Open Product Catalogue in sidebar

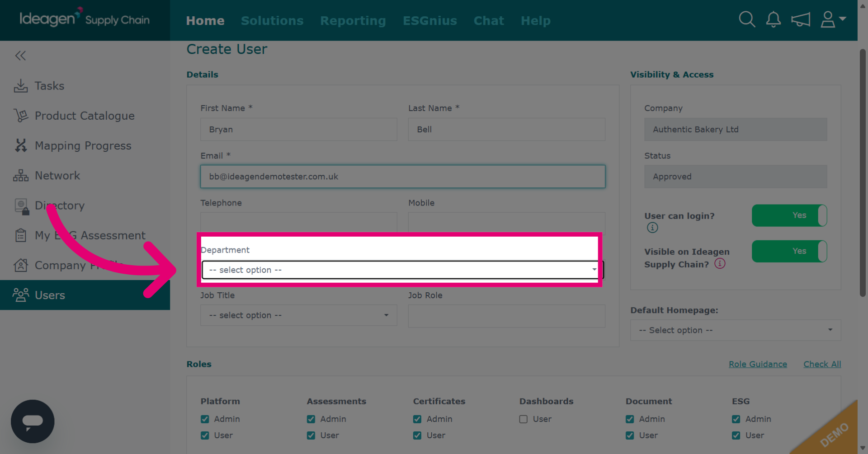pyautogui.click(x=85, y=116)
